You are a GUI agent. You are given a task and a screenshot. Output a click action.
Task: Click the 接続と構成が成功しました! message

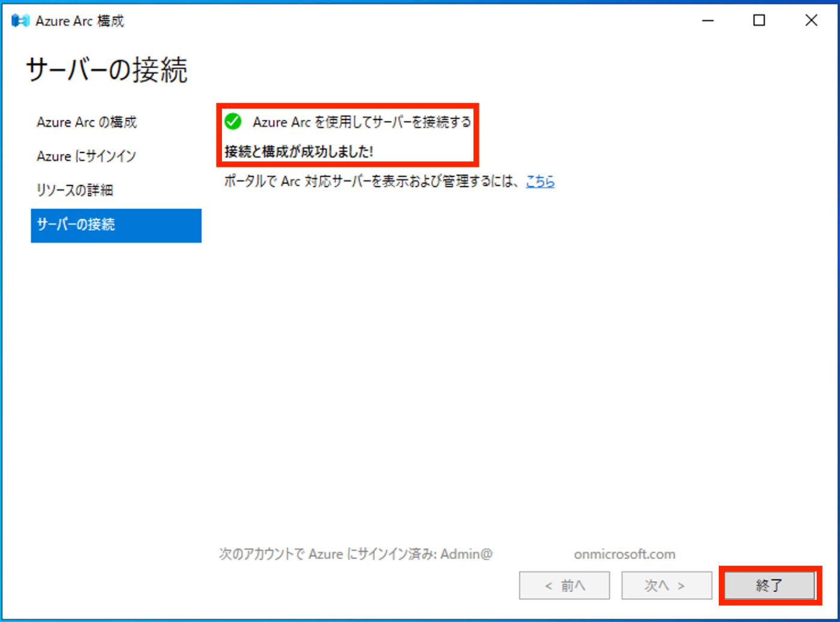(299, 152)
